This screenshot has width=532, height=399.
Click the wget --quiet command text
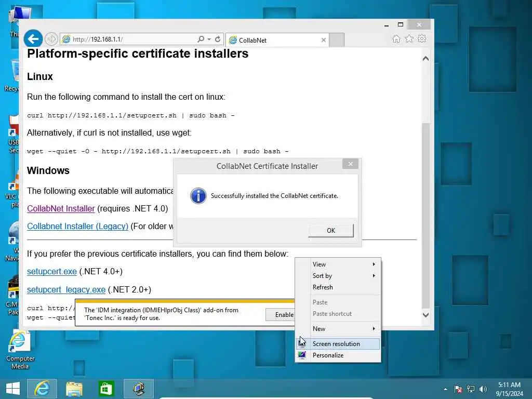(x=158, y=151)
